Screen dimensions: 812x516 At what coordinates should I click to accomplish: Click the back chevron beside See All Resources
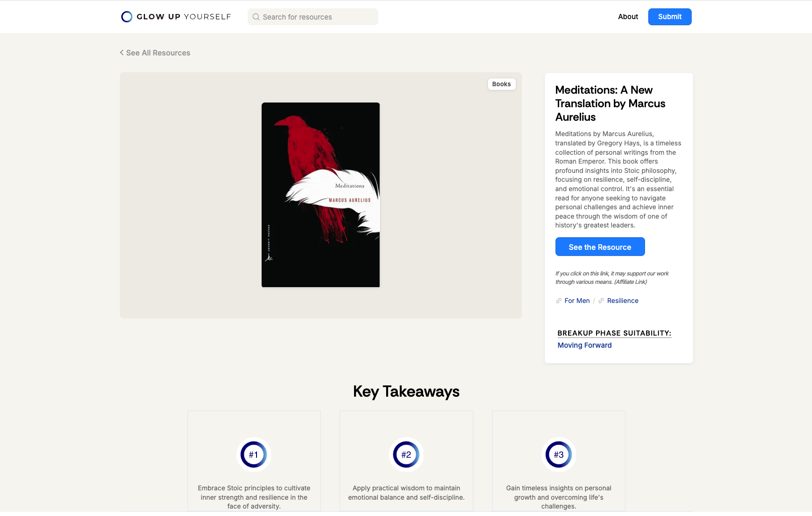pos(122,53)
